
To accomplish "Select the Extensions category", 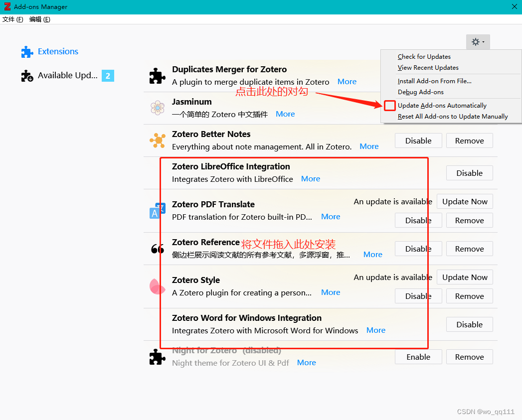I will 58,52.
